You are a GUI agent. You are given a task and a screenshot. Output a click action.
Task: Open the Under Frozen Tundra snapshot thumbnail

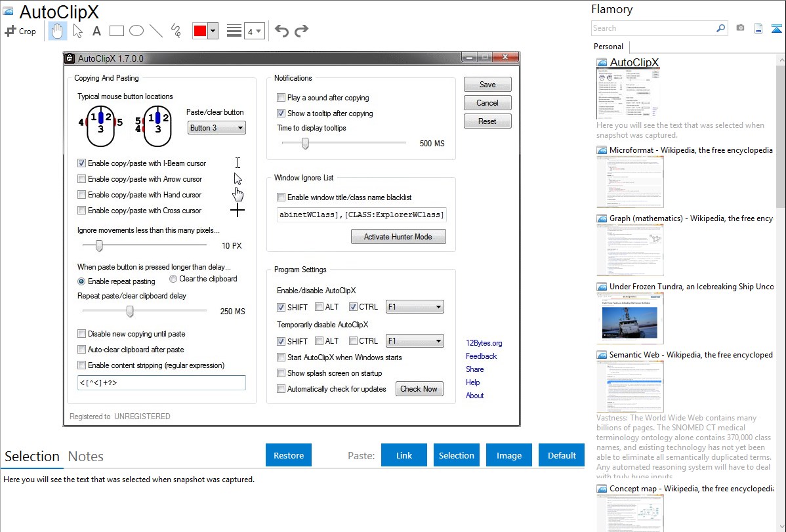coord(630,318)
